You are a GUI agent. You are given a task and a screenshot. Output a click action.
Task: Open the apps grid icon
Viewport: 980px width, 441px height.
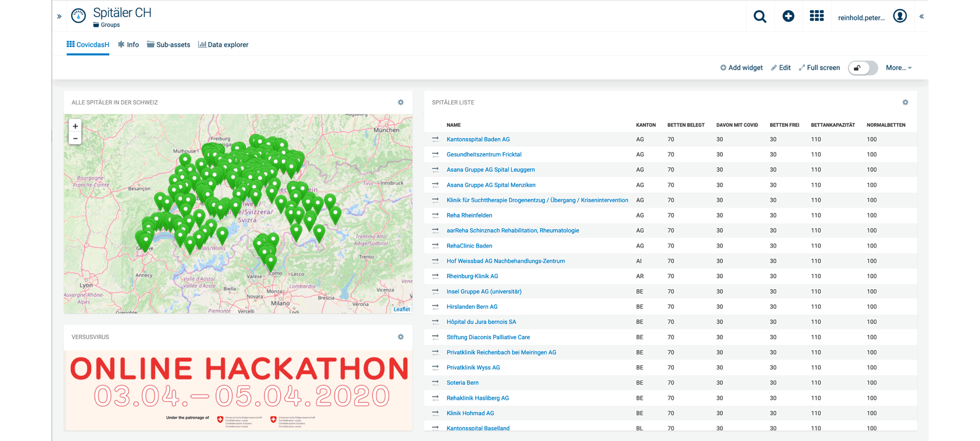pos(817,16)
